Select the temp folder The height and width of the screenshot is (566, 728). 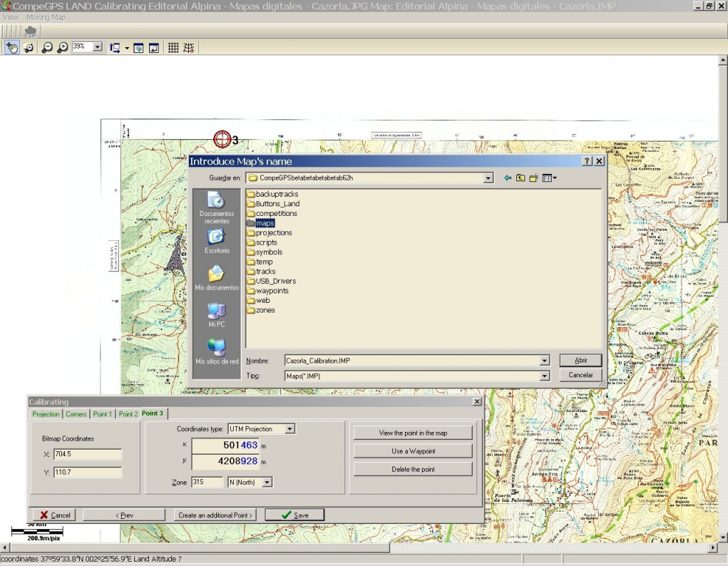[260, 262]
